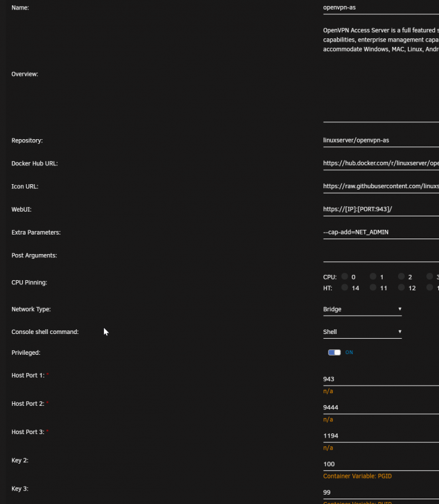Click the CPU Pinning label
The image size is (439, 504).
pos(30,282)
